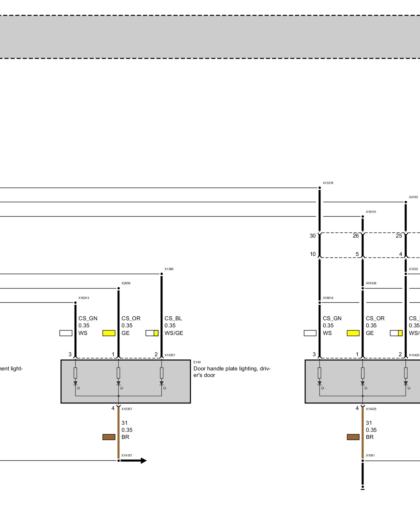
Task: Click pin number 26 below X18101
Action: click(356, 236)
